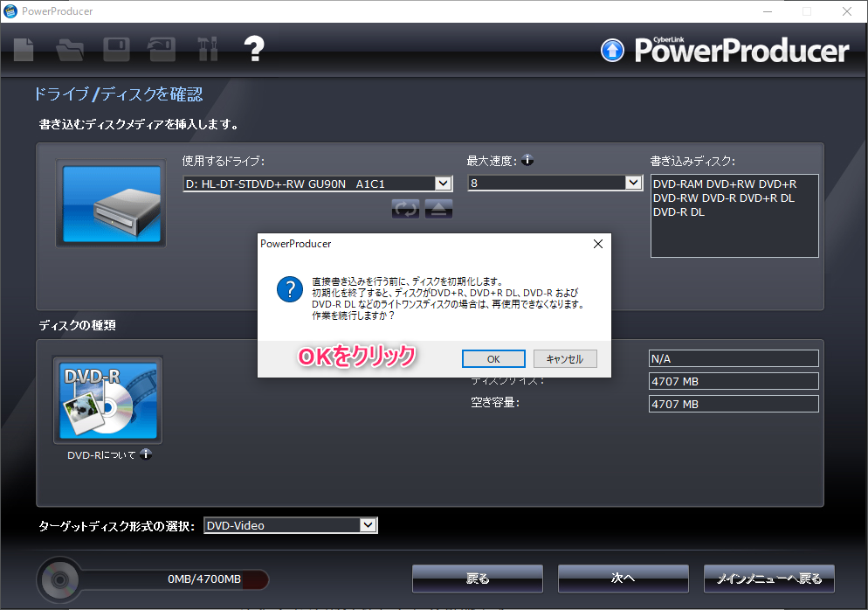Close the PowerProducer main window
868x610 pixels.
tap(847, 11)
